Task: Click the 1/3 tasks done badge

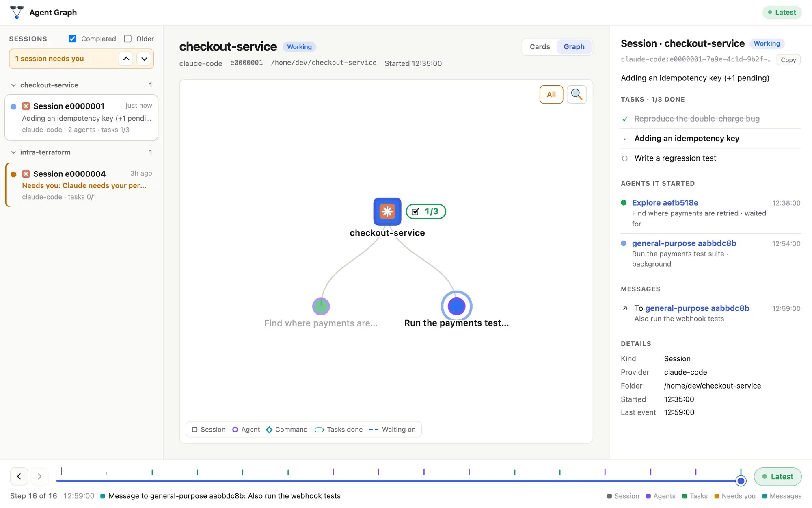Action: (x=426, y=211)
